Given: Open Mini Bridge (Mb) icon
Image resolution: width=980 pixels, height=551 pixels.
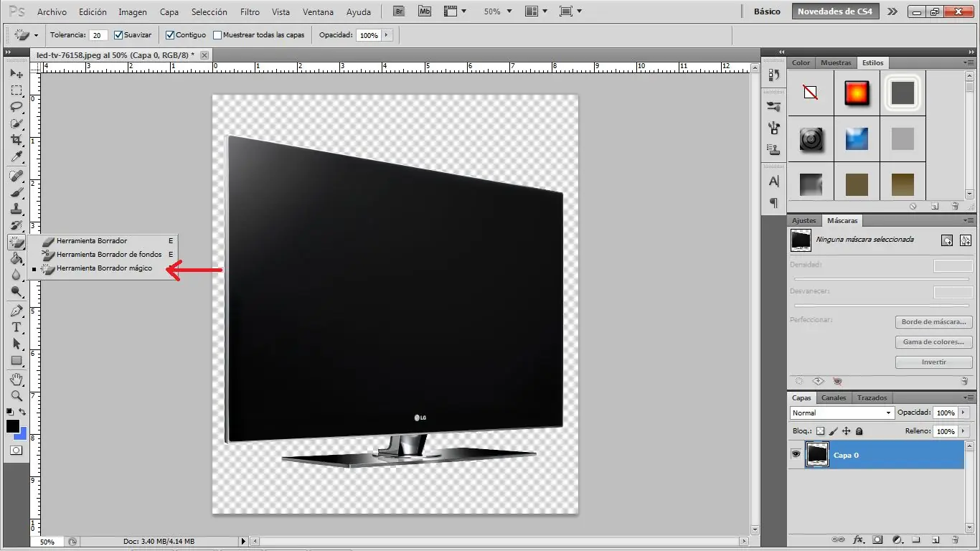Looking at the screenshot, I should tap(425, 11).
